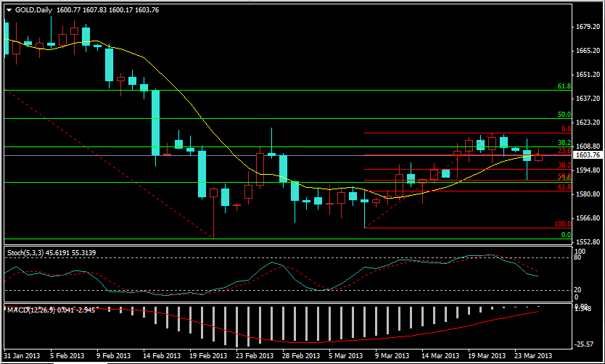This screenshot has width=605, height=364.
Task: Click the 1637.20 price axis label
Action: tap(588, 99)
